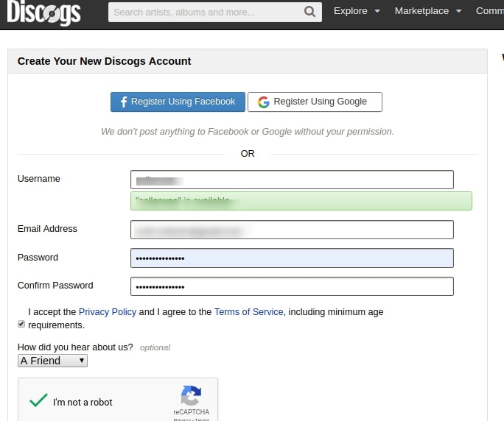504x421 pixels.
Task: Click the 'How did you hear about us?' label
Action: 75,347
